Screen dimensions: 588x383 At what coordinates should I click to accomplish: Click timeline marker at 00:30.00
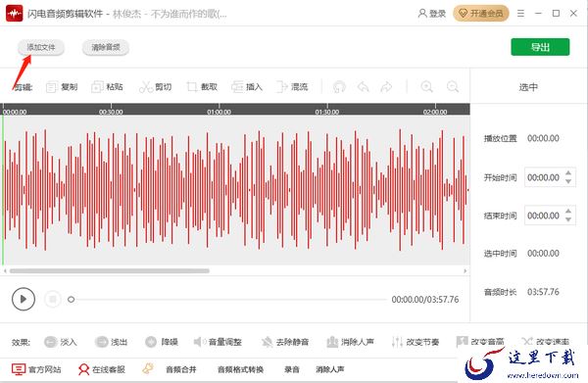111,112
